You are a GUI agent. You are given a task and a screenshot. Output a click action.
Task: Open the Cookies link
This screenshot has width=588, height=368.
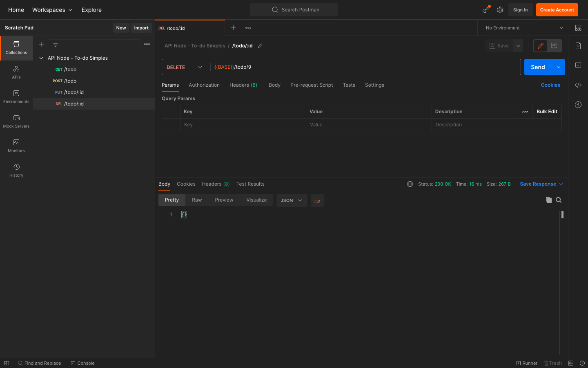click(550, 85)
